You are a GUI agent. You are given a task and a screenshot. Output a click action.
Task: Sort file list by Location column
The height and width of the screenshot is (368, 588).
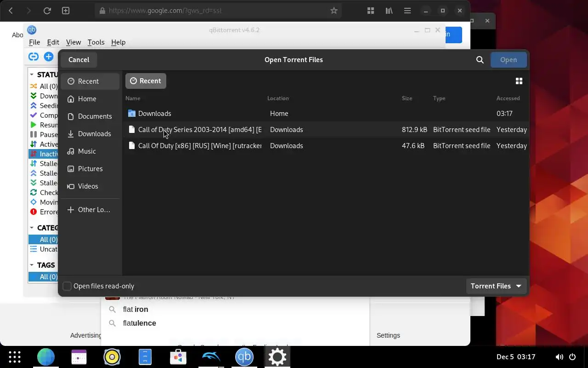(278, 98)
